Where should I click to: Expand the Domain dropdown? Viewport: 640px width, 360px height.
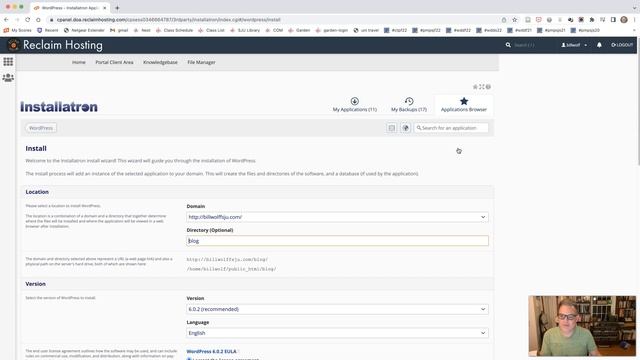pyautogui.click(x=337, y=217)
